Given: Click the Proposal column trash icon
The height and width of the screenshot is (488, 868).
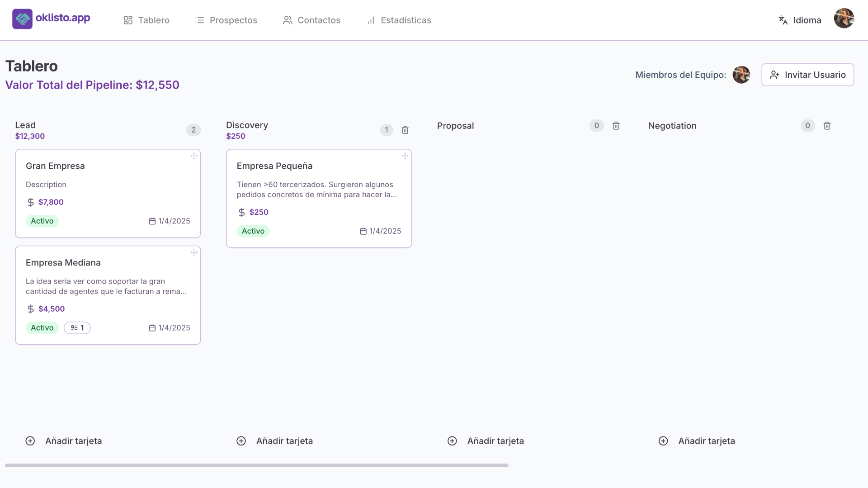Looking at the screenshot, I should point(616,126).
